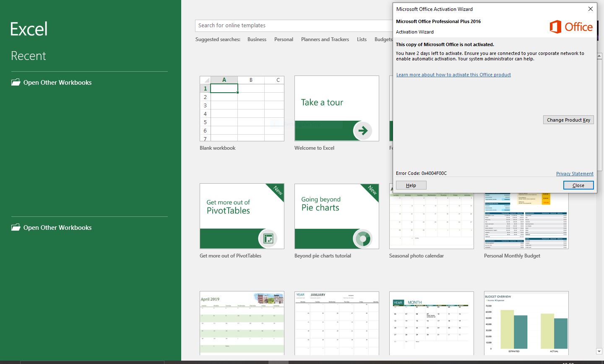Image resolution: width=604 pixels, height=364 pixels.
Task: Select Planners and Trackers suggested search
Action: (325, 39)
